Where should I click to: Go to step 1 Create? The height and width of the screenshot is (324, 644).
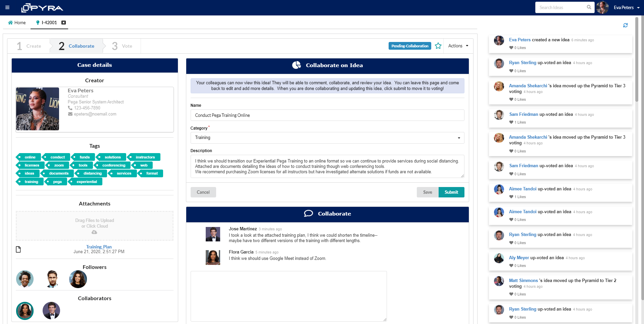tap(29, 46)
